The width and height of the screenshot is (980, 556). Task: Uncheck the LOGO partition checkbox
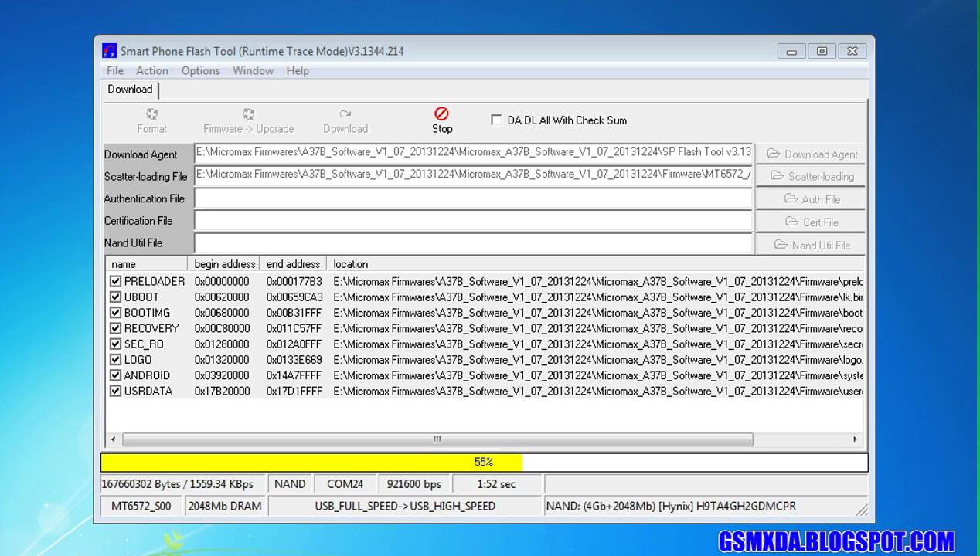tap(115, 360)
